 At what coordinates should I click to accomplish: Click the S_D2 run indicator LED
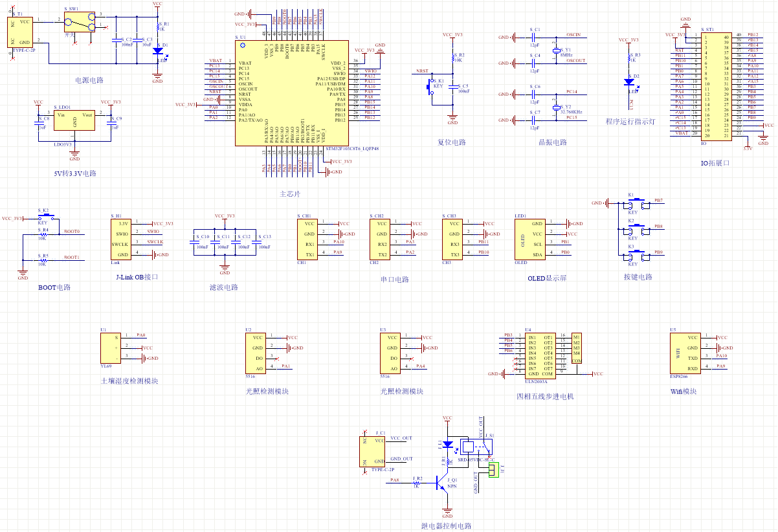click(x=629, y=82)
